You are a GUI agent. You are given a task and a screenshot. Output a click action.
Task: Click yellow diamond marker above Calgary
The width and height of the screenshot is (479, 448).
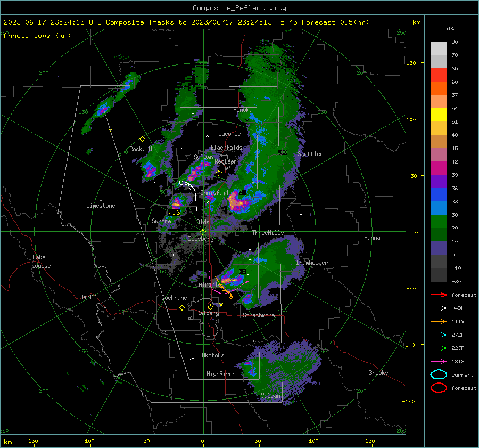[210, 307]
